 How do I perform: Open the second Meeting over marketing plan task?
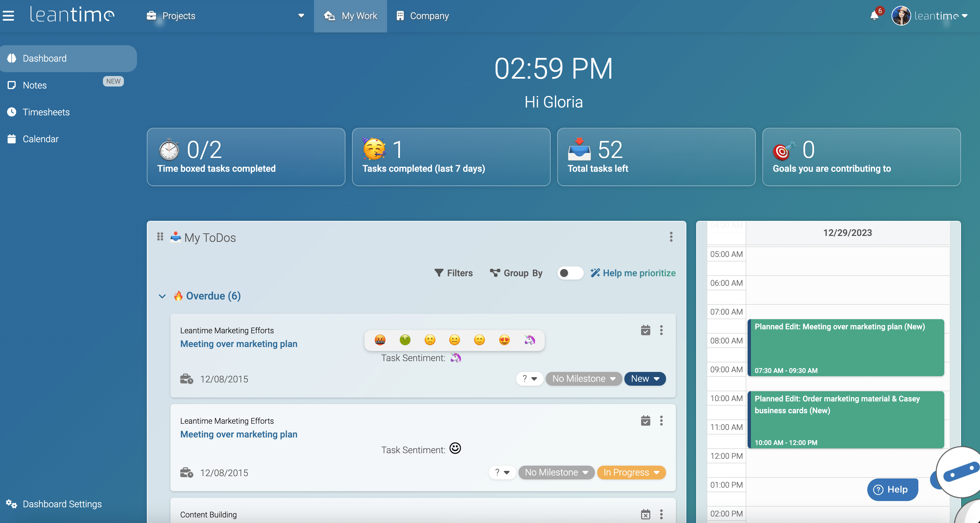click(239, 435)
